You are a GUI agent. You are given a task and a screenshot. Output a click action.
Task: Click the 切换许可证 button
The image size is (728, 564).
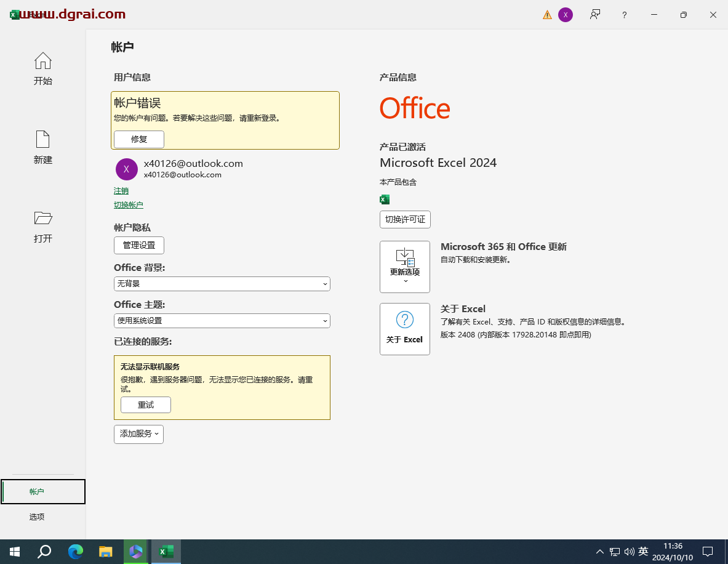click(405, 219)
